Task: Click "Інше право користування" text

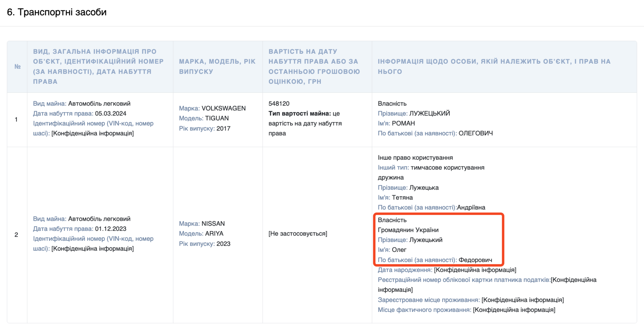Action: point(415,158)
